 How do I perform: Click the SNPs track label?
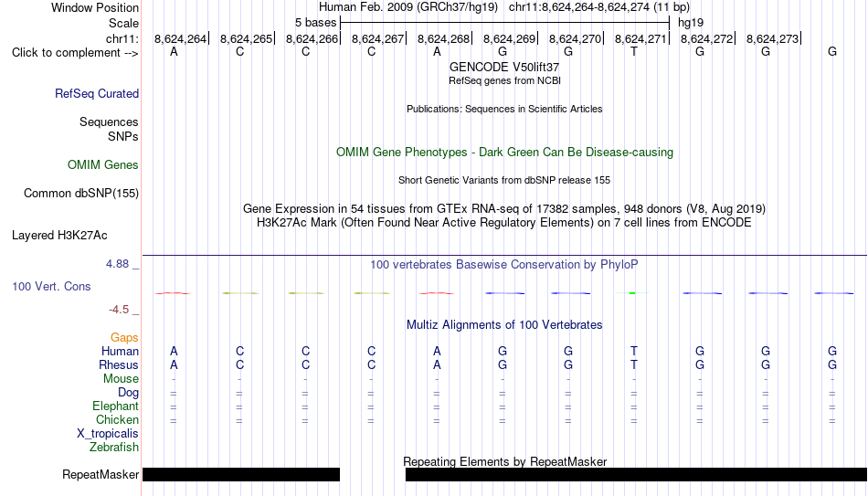click(x=123, y=136)
